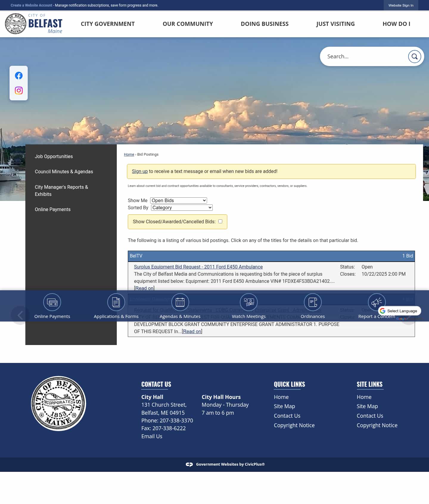Open the Doing Business menu

(265, 24)
